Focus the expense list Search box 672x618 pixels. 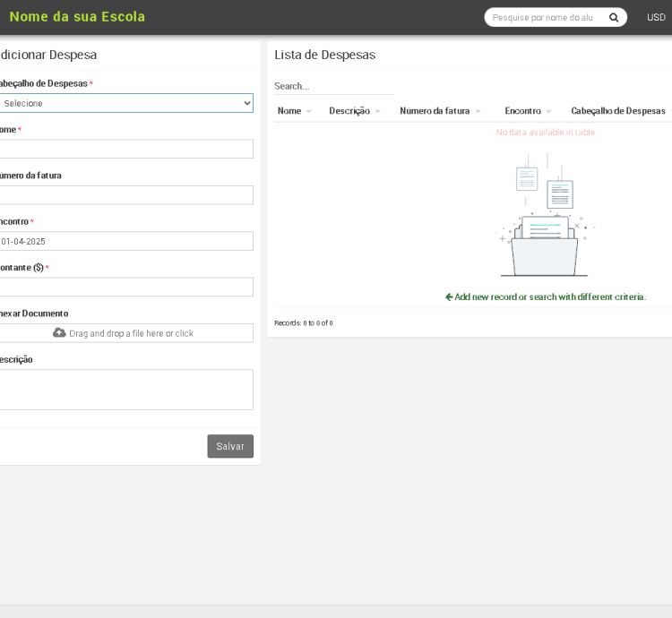tap(333, 86)
